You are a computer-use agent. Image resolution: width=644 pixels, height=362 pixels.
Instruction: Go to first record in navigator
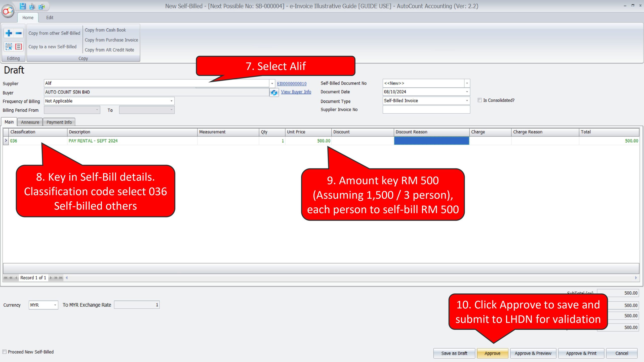[6, 278]
